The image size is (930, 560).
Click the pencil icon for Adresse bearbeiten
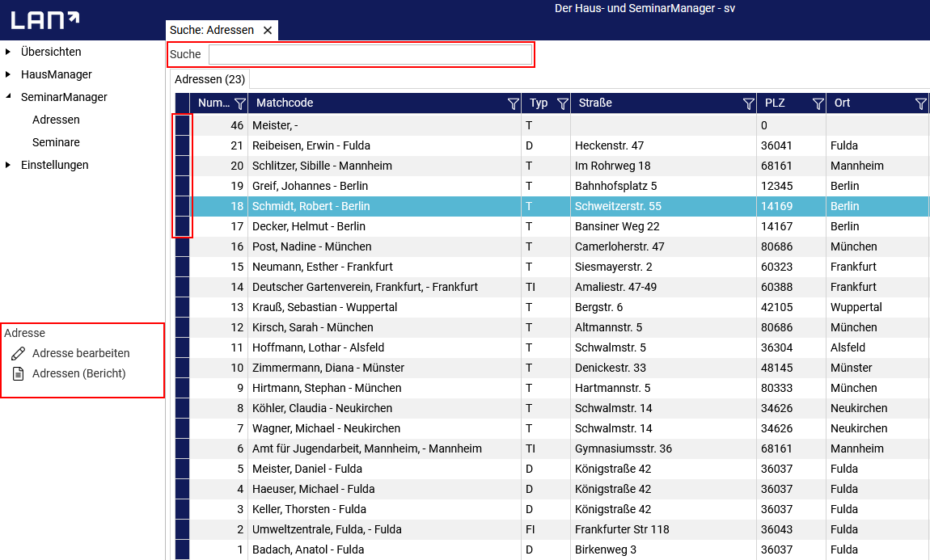point(18,353)
